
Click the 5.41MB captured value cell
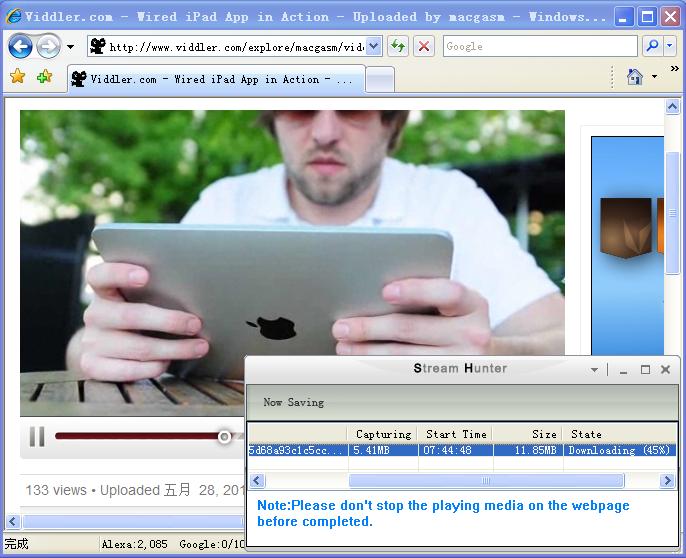click(x=383, y=450)
